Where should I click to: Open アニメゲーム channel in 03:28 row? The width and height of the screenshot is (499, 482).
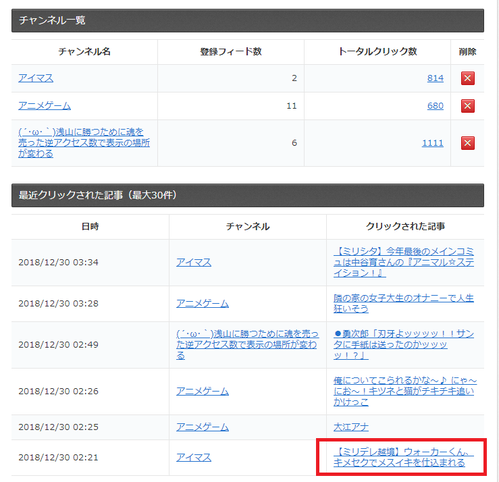pos(202,303)
